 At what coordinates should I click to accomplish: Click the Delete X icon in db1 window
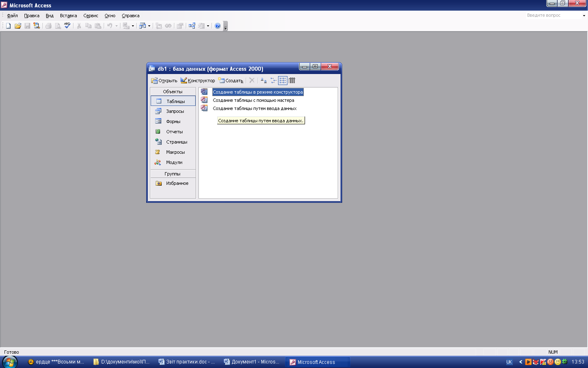(252, 81)
